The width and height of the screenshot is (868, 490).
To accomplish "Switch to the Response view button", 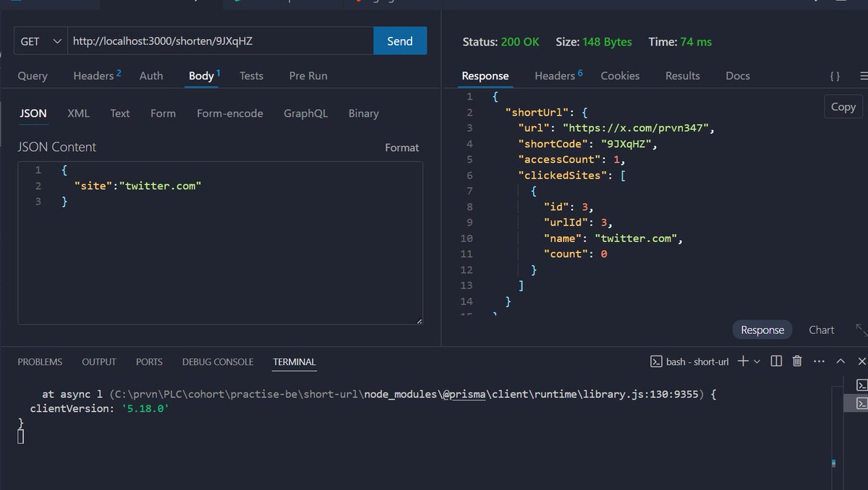I will pyautogui.click(x=762, y=330).
